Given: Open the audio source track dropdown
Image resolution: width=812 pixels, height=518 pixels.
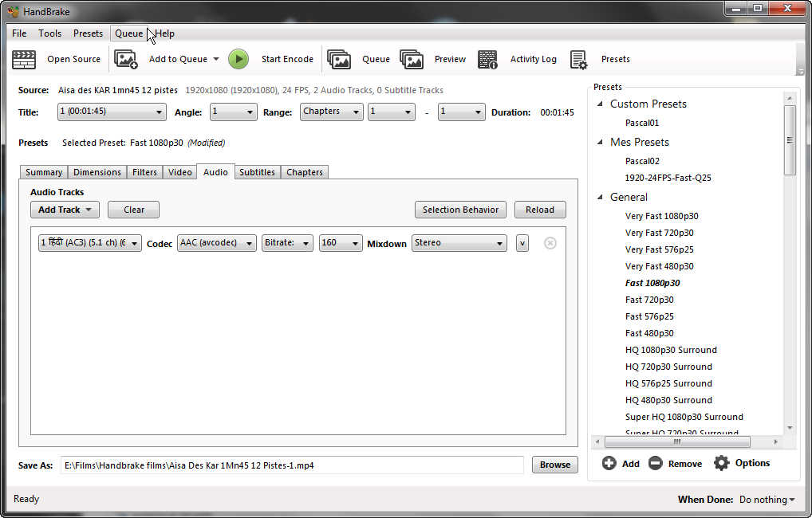Looking at the screenshot, I should (x=89, y=243).
